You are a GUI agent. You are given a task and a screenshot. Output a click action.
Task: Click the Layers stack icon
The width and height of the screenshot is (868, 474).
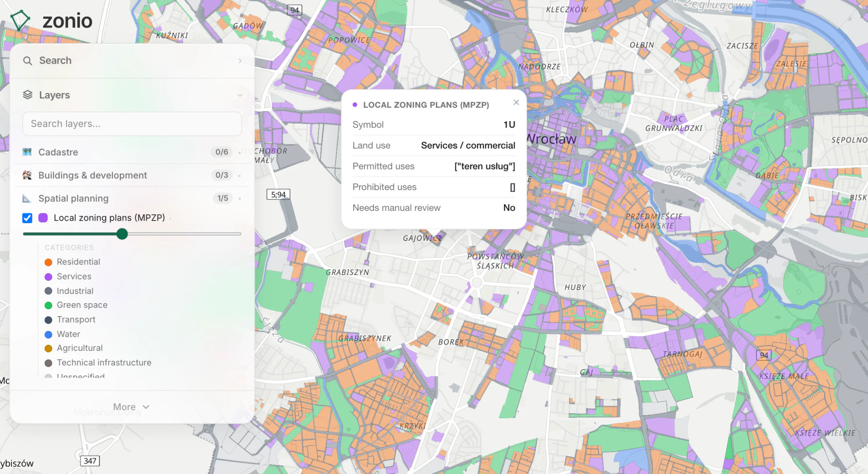pos(27,95)
